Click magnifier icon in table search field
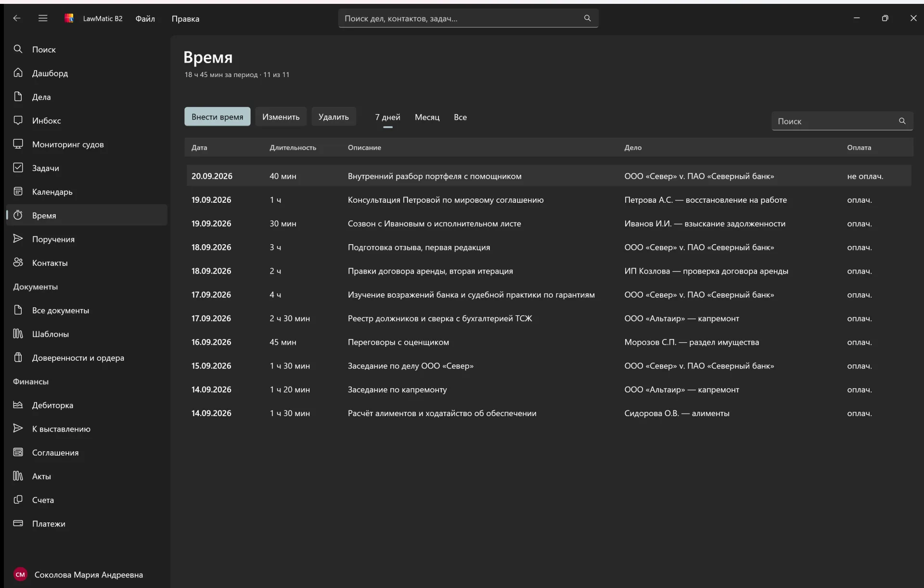Image resolution: width=924 pixels, height=588 pixels. point(902,121)
